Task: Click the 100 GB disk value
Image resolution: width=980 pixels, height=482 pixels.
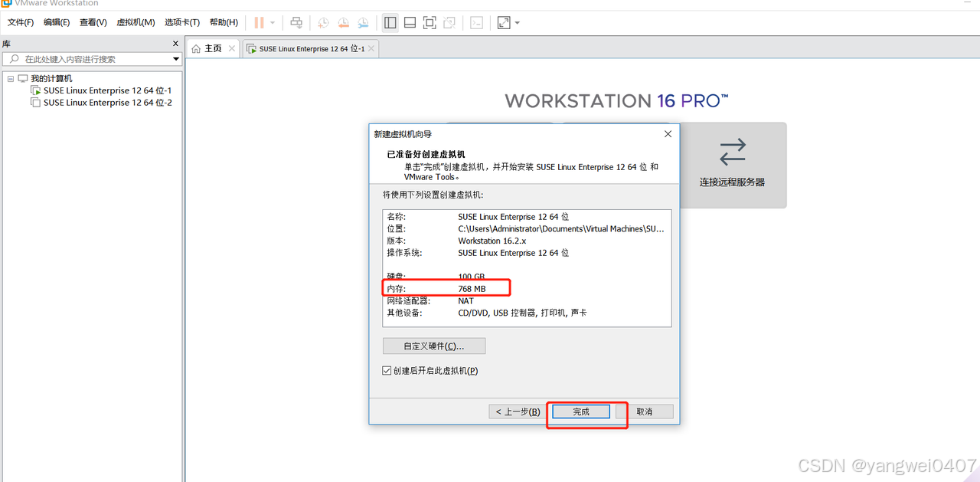Action: pyautogui.click(x=472, y=277)
